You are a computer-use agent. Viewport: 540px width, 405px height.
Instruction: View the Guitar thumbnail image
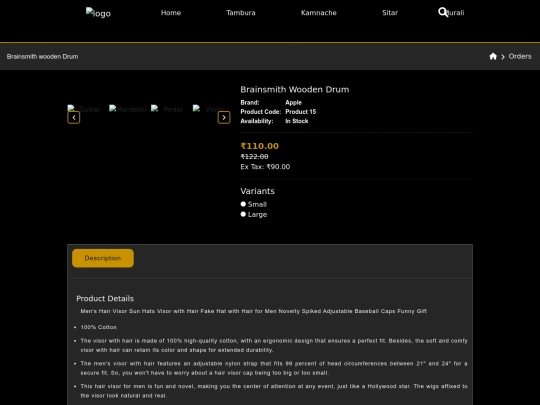click(x=84, y=109)
